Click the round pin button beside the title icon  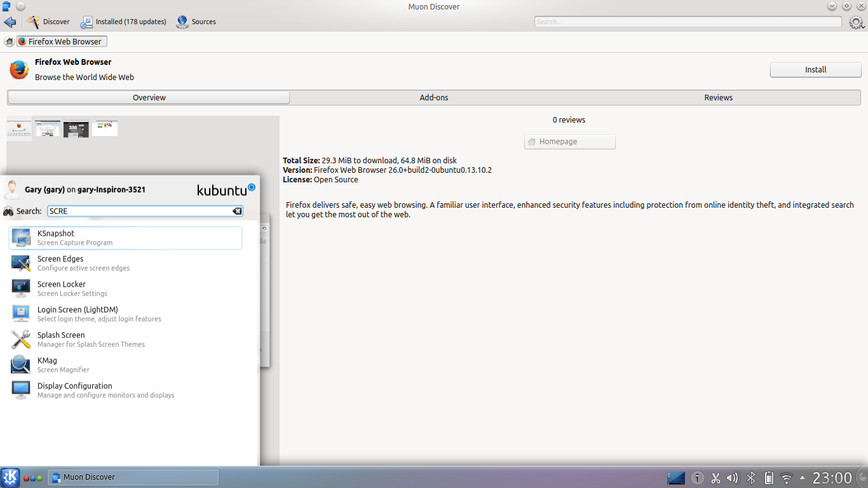point(20,6)
